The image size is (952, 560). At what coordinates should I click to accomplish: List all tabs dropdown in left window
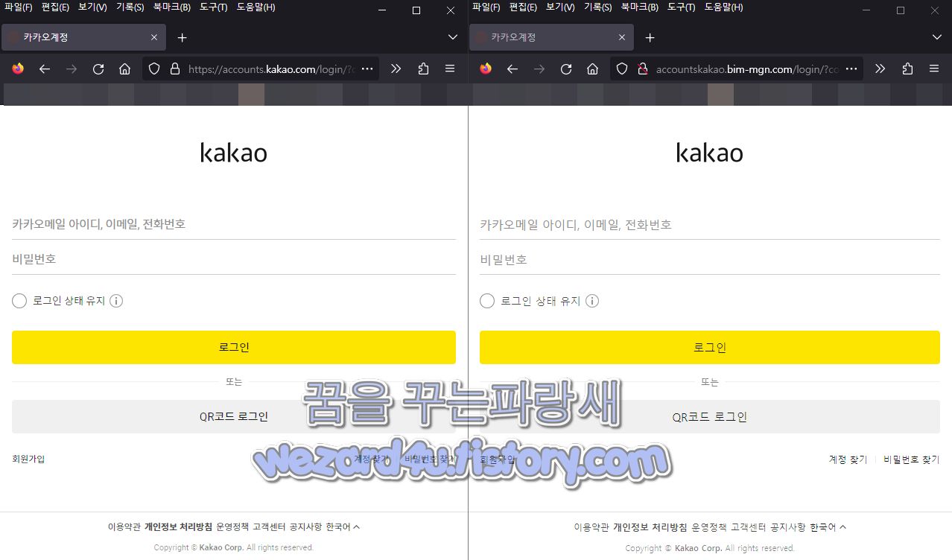pyautogui.click(x=453, y=37)
